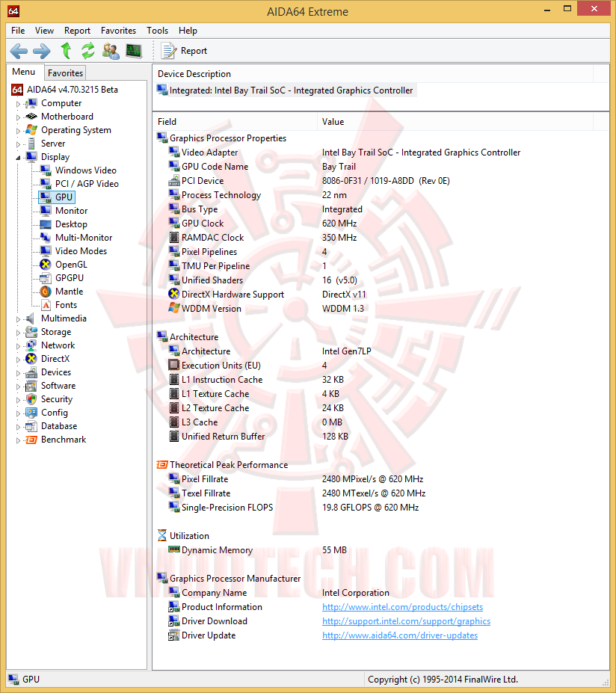Screen dimensions: 616x693
Task: Select Monitor under Display
Action: [71, 211]
